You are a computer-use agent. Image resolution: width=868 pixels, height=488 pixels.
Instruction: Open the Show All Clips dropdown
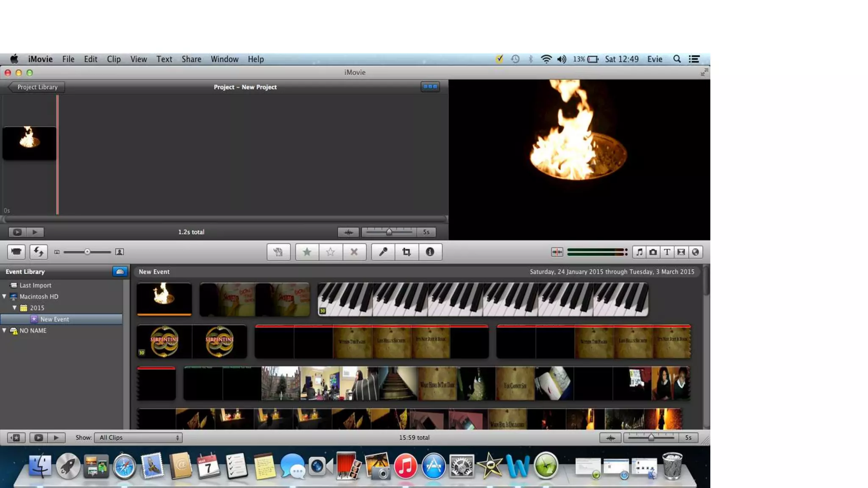[x=138, y=438]
